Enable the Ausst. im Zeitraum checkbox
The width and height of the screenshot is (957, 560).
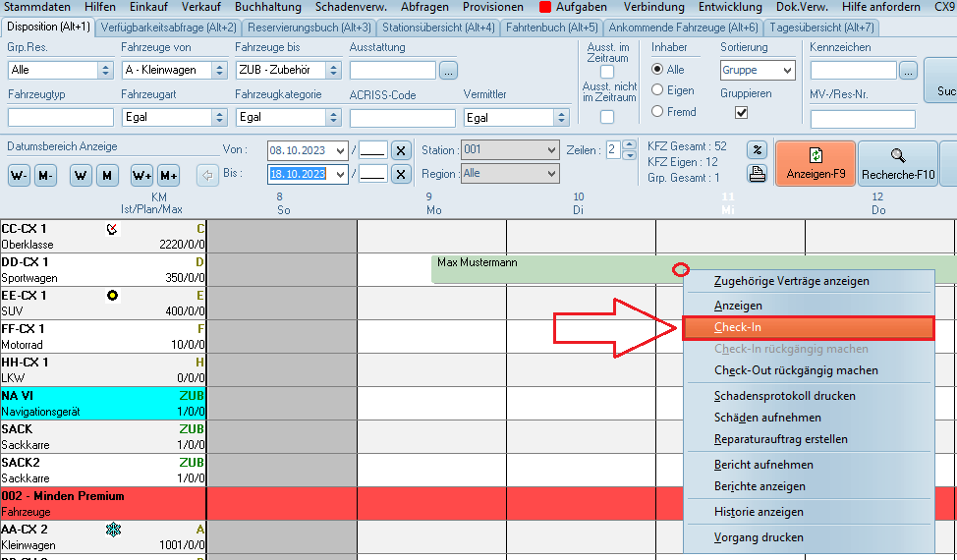(607, 72)
